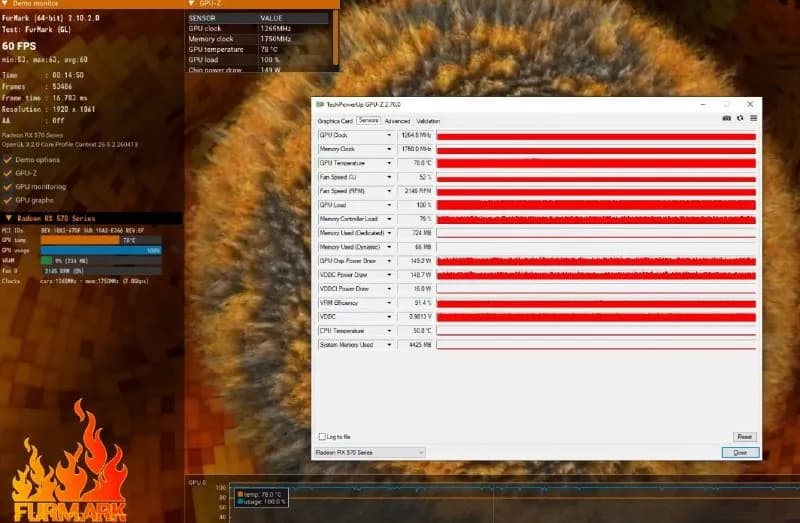Open the VRM Efficiency dropdown
The width and height of the screenshot is (800, 523).
[389, 303]
